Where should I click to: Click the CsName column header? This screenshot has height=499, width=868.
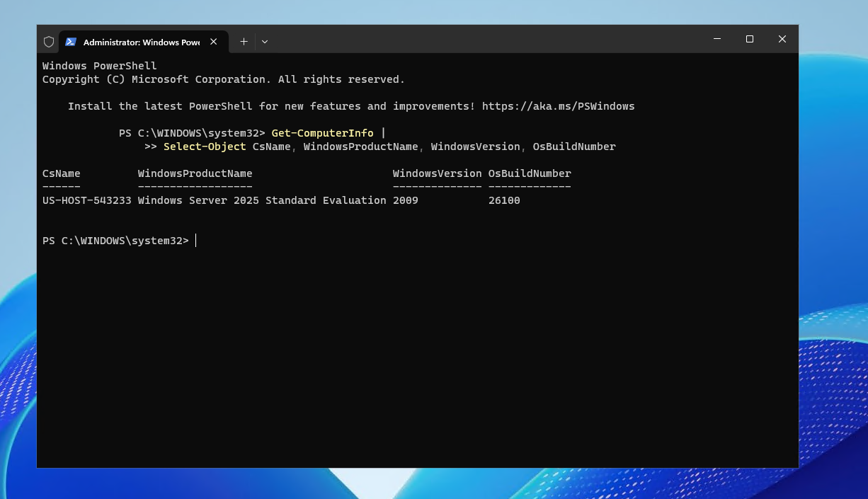[62, 173]
